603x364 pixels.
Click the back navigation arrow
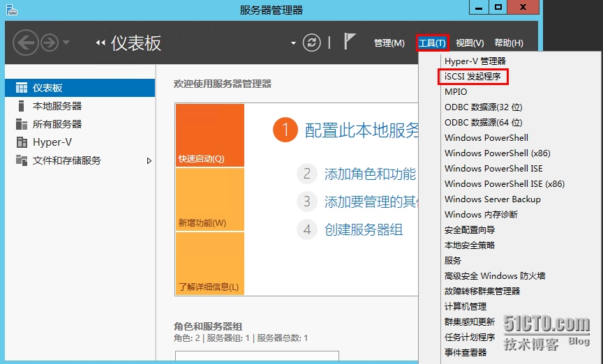(x=26, y=43)
